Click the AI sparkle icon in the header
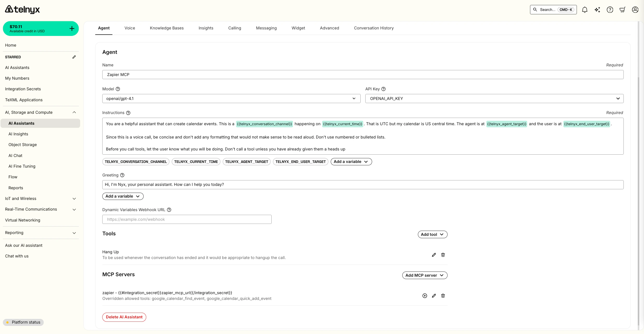Screen dimensions: 644x334 click(x=597, y=10)
